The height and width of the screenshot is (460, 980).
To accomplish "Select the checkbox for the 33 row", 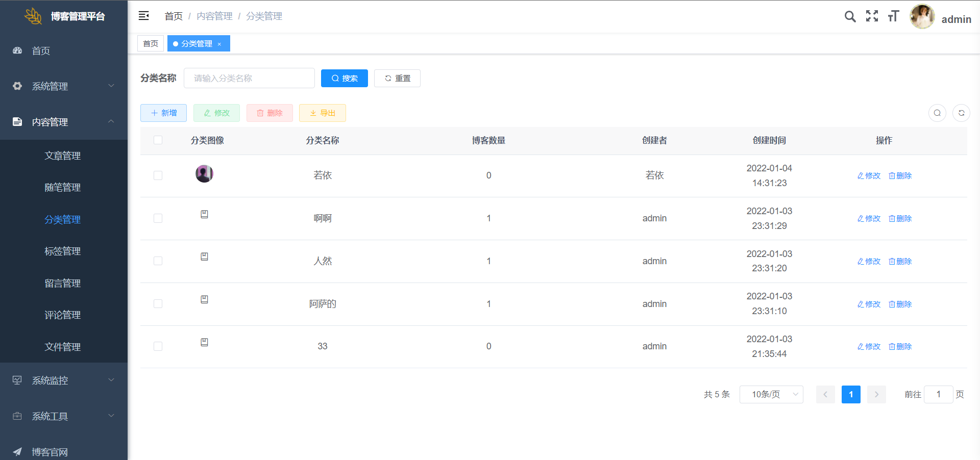I will [158, 346].
